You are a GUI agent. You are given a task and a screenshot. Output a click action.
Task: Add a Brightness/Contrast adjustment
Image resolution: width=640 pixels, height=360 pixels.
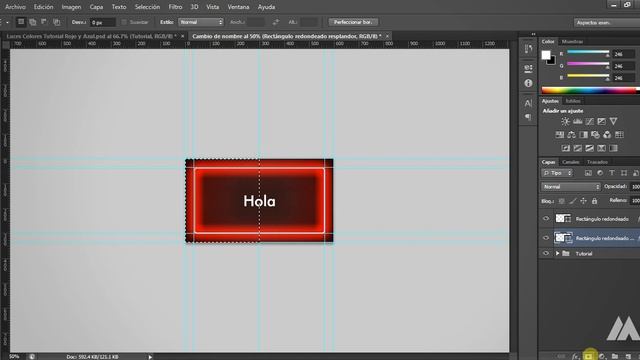565,121
